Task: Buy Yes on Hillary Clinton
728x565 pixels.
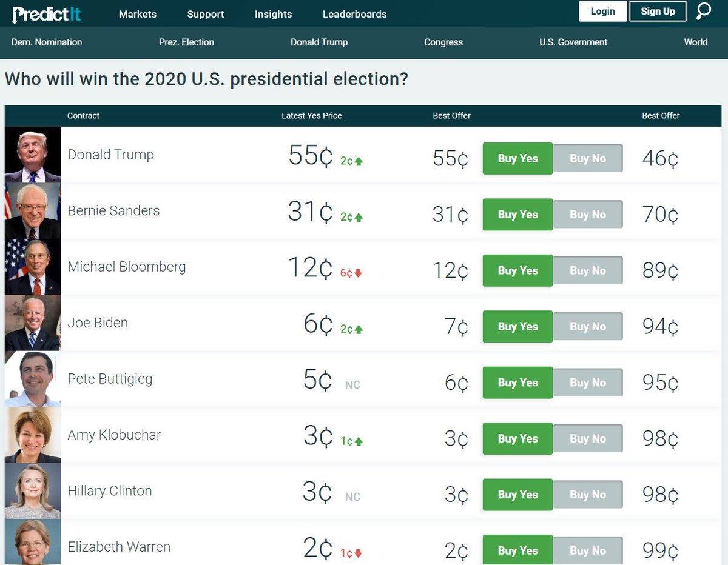Action: 517,495
